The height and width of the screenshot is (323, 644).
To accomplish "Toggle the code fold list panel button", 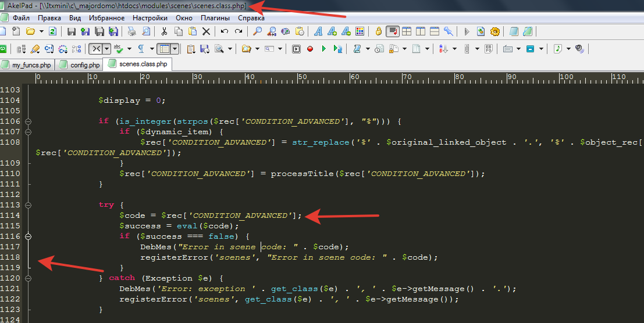I will [164, 49].
